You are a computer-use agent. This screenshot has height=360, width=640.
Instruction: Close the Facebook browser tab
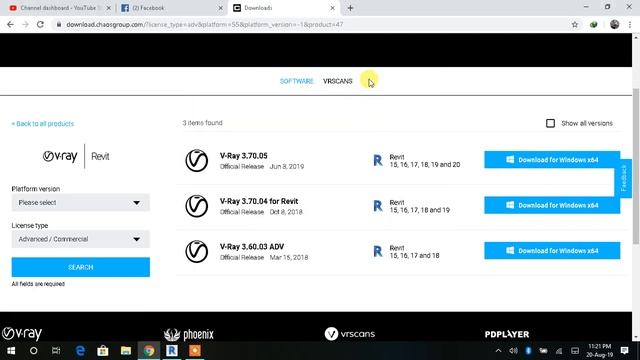tap(221, 8)
